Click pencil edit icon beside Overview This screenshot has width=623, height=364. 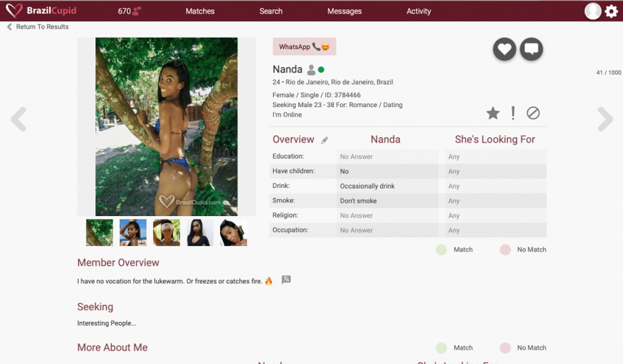point(325,140)
